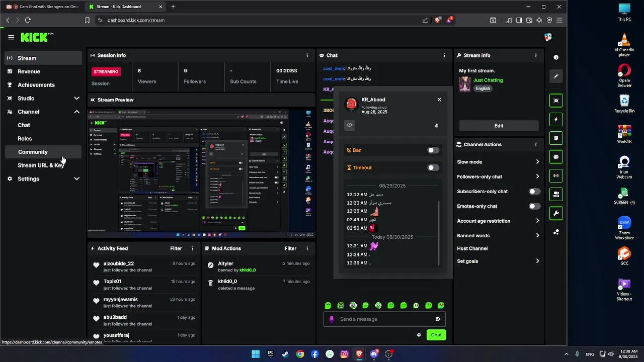Click the pencil edit icon in right toolbar

pos(556,76)
